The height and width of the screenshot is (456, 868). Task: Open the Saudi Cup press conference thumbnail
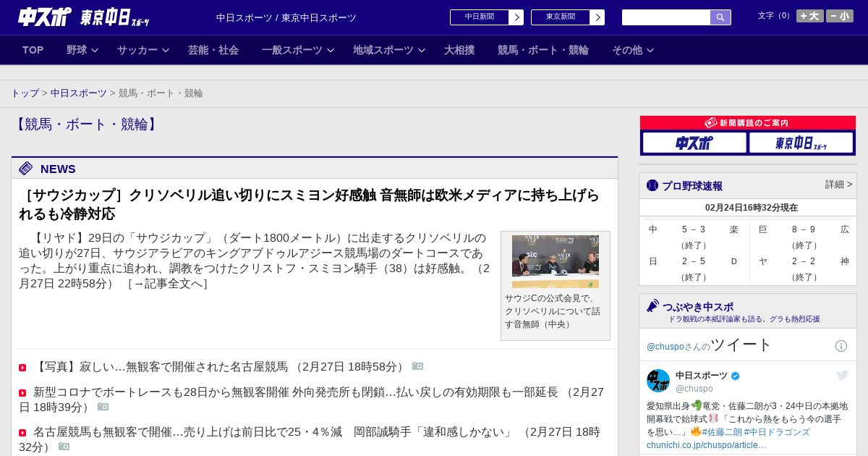(x=556, y=261)
